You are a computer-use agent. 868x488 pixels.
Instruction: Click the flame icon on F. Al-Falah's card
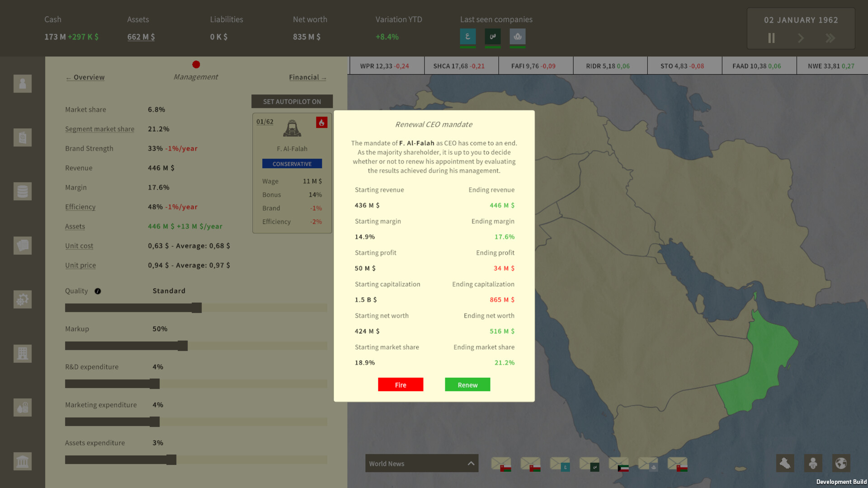click(321, 122)
